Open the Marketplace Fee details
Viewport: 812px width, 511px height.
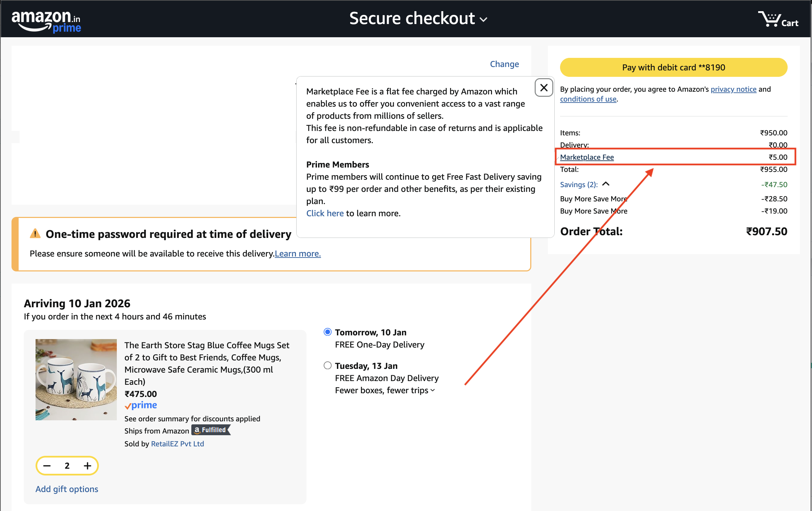click(587, 157)
